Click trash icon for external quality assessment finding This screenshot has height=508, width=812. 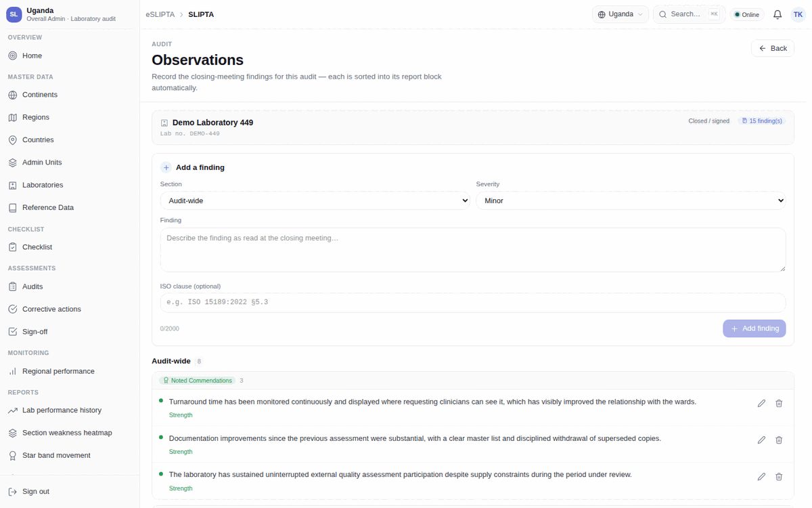click(x=779, y=476)
